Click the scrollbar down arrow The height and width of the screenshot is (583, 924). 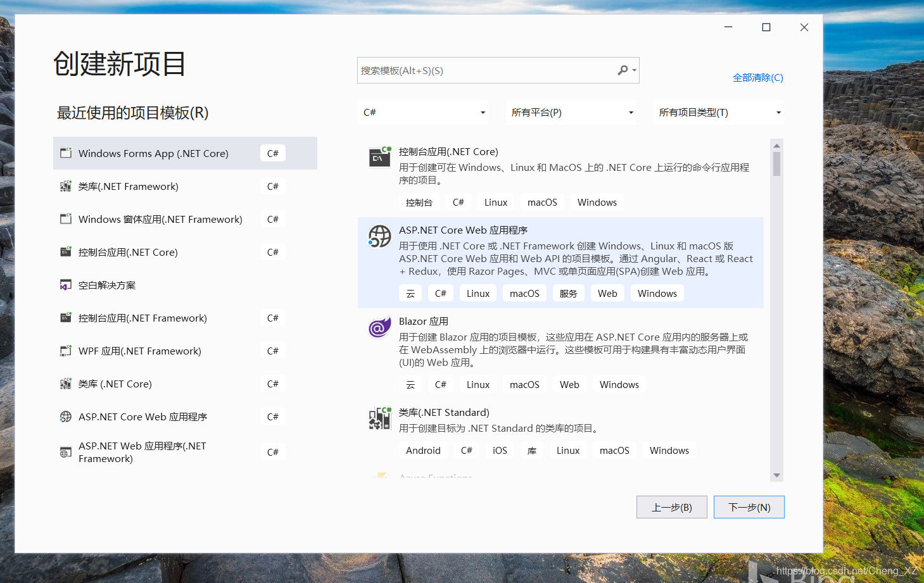(776, 475)
